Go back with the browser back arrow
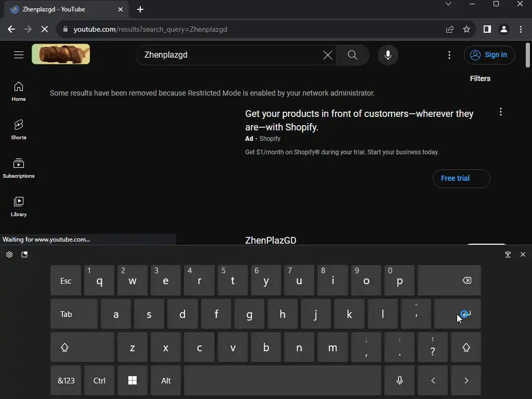Image resolution: width=532 pixels, height=399 pixels. (x=11, y=29)
